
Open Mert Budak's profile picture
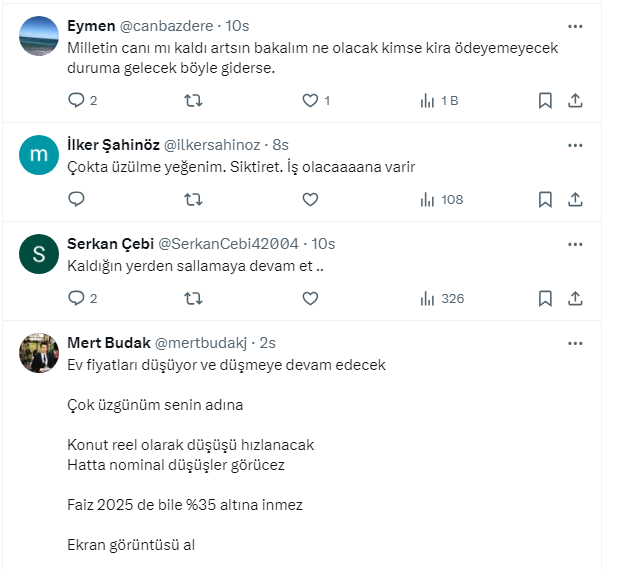[39, 353]
